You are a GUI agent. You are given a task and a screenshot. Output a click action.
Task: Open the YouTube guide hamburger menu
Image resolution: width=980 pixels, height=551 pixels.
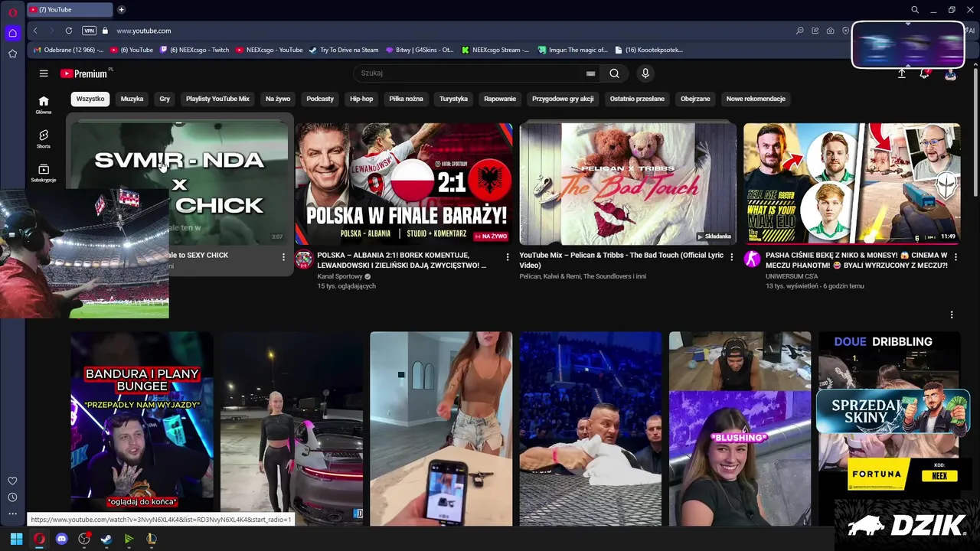click(x=44, y=73)
